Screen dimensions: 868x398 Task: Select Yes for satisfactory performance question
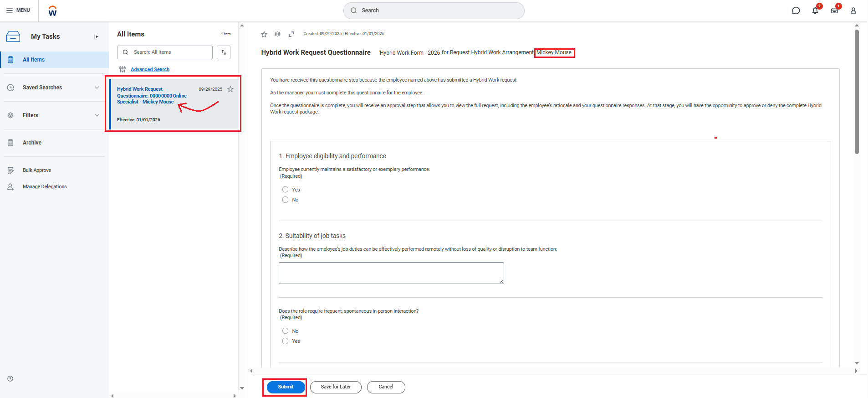pos(285,190)
